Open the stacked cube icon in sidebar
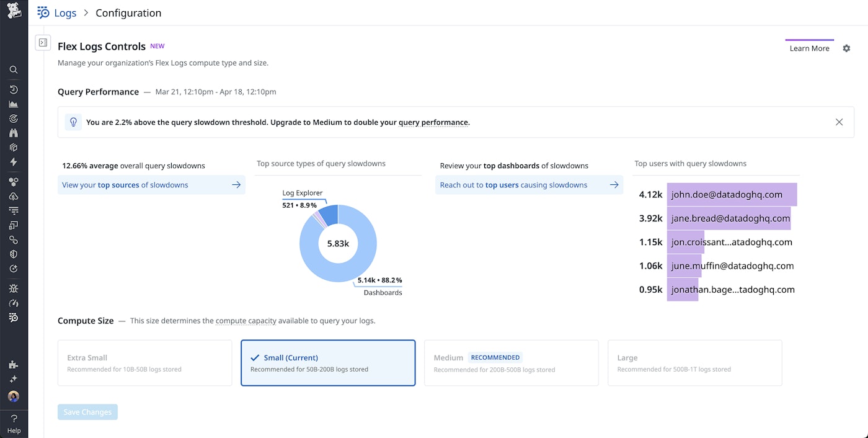The image size is (868, 438). point(14,148)
